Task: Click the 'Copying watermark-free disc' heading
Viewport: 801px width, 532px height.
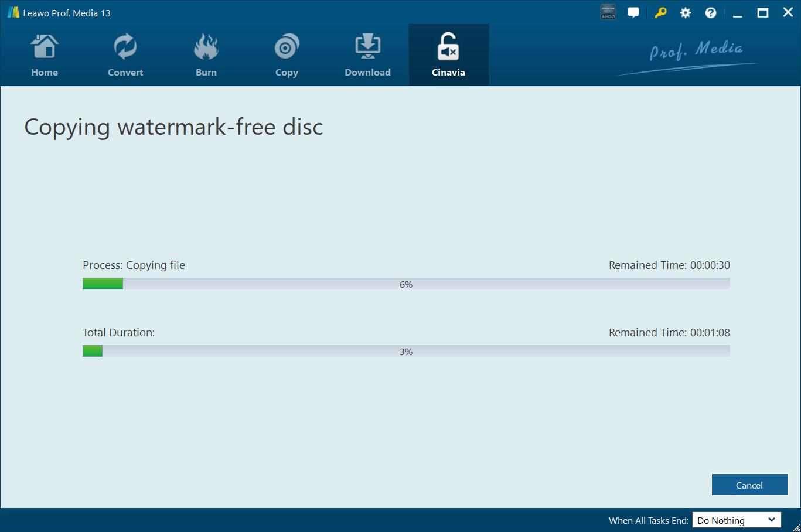Action: click(x=173, y=128)
